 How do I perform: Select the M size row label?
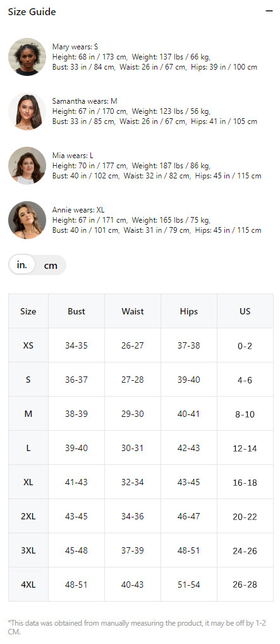click(28, 414)
